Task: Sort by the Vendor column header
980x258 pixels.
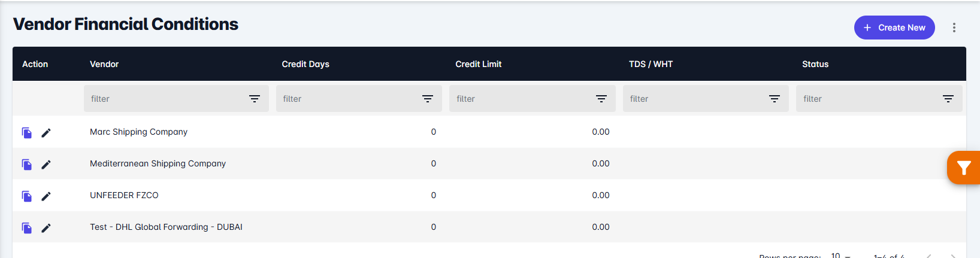Action: [x=104, y=64]
